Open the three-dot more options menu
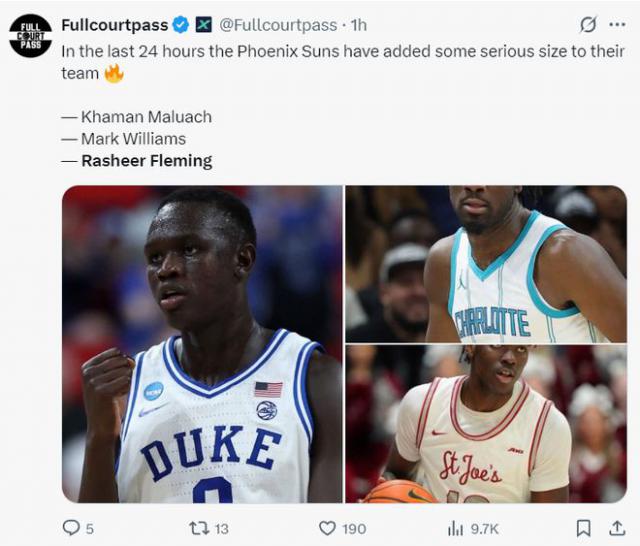The image size is (640, 546). pyautogui.click(x=616, y=25)
